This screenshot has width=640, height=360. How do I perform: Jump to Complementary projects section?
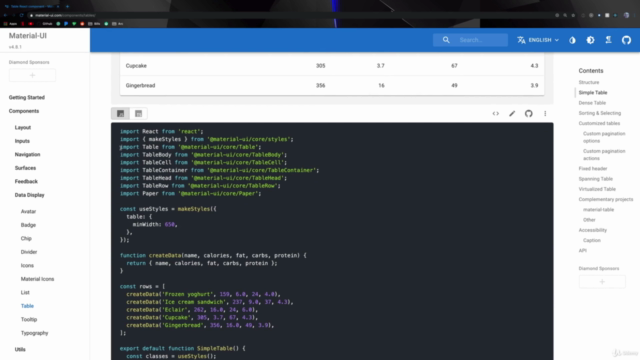click(606, 199)
